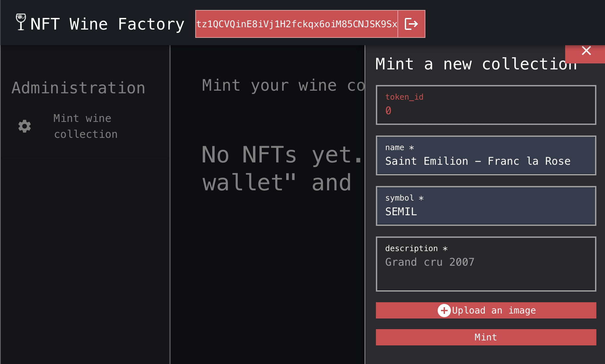Click the tz1QCVQ wallet address button
605x364 pixels.
pyautogui.click(x=297, y=24)
